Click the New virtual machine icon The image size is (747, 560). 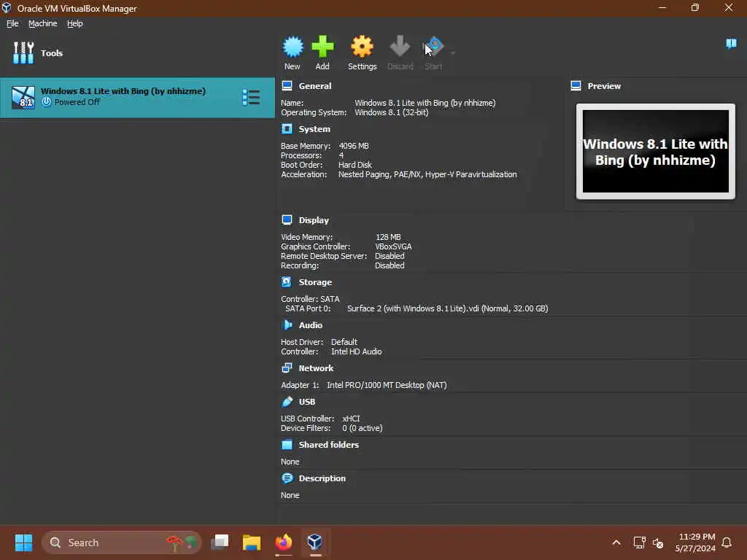(293, 47)
